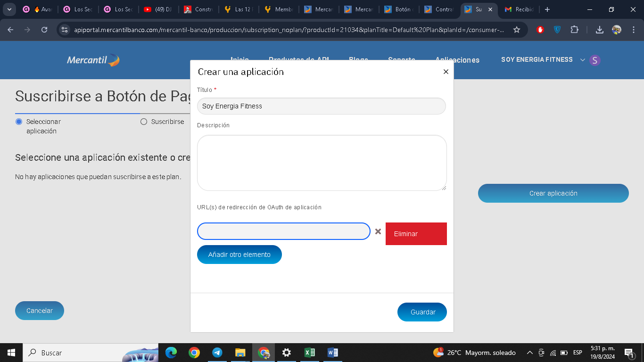Click the Cancelar button
The height and width of the screenshot is (362, 644).
[40, 311]
